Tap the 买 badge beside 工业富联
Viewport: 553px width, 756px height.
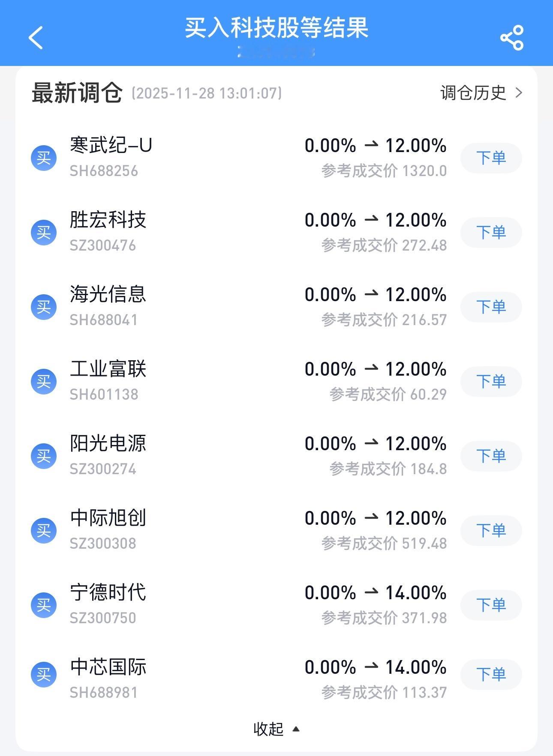click(44, 382)
